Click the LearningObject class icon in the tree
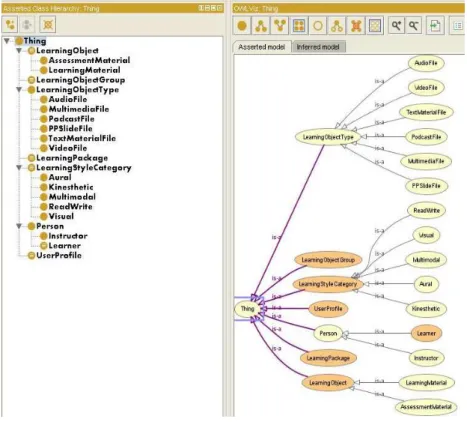The image size is (467, 422). (31, 51)
